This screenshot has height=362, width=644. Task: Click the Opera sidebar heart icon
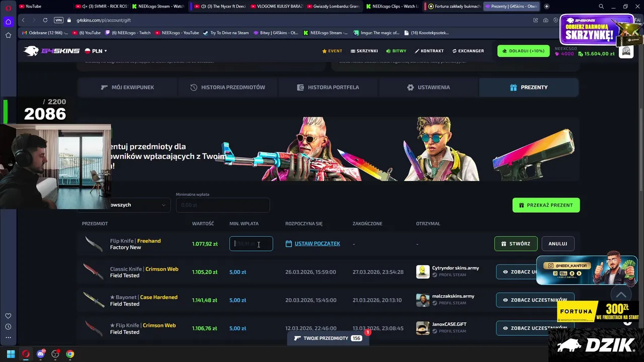pos(8,316)
